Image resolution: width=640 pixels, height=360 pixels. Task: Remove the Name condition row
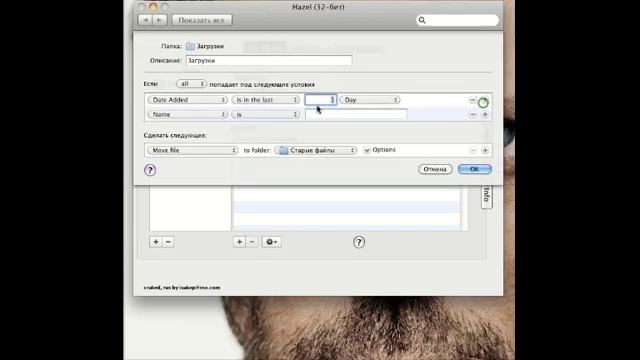coord(473,115)
